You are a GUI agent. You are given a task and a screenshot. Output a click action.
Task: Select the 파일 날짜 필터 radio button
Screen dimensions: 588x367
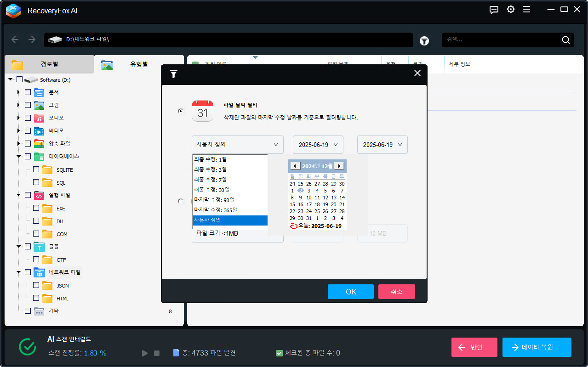[180, 111]
